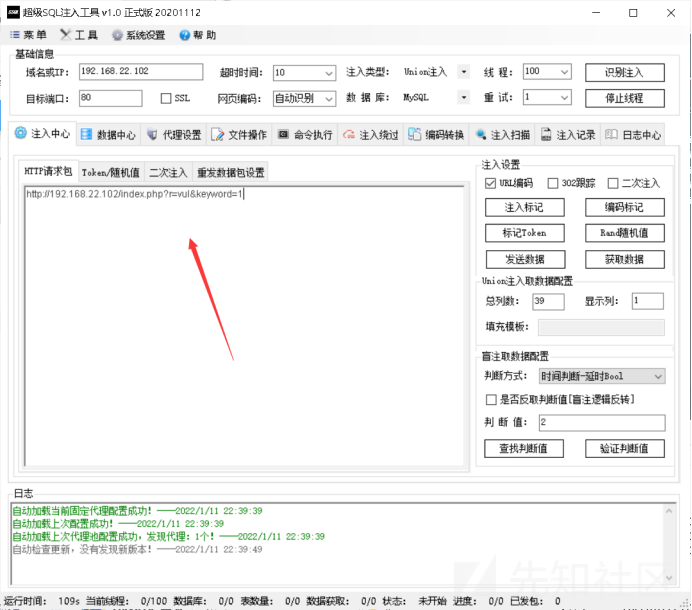Open the 超时时间 dropdown

[x=329, y=73]
